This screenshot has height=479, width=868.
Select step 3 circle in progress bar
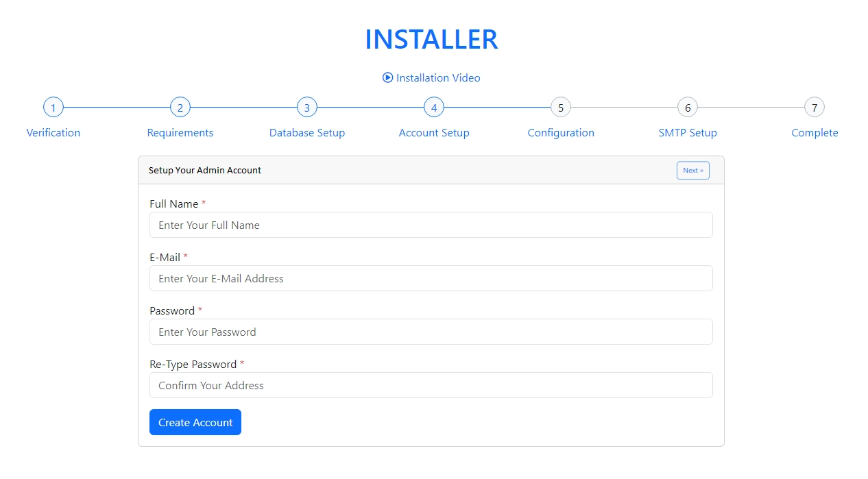[307, 108]
